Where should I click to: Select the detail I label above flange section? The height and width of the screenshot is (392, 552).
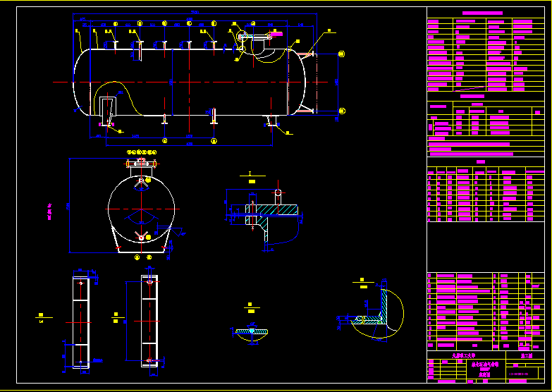point(252,178)
